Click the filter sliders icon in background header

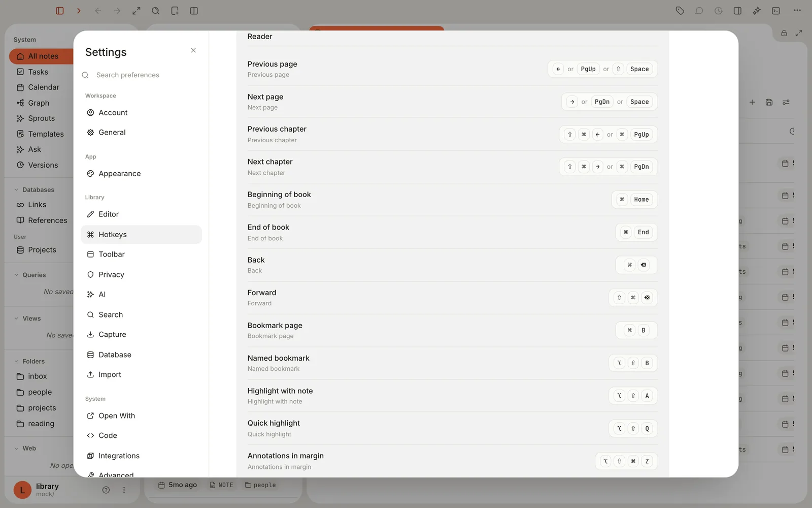786,102
